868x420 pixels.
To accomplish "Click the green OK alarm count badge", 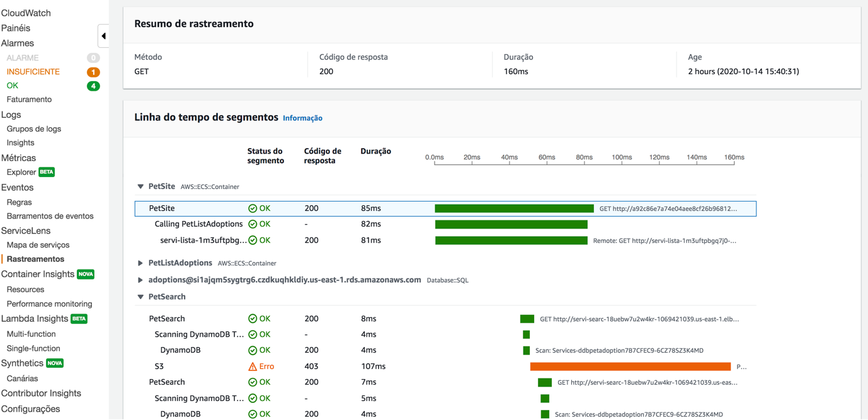I will coord(93,86).
